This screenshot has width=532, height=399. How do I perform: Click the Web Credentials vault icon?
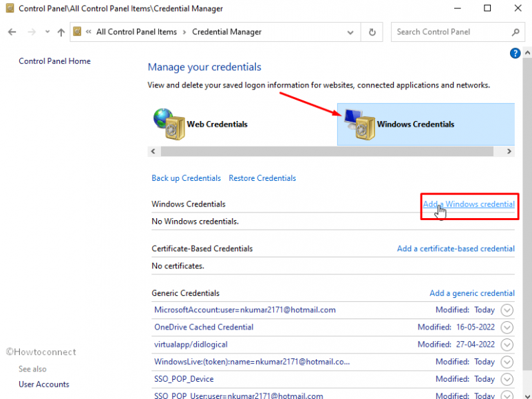pyautogui.click(x=169, y=125)
